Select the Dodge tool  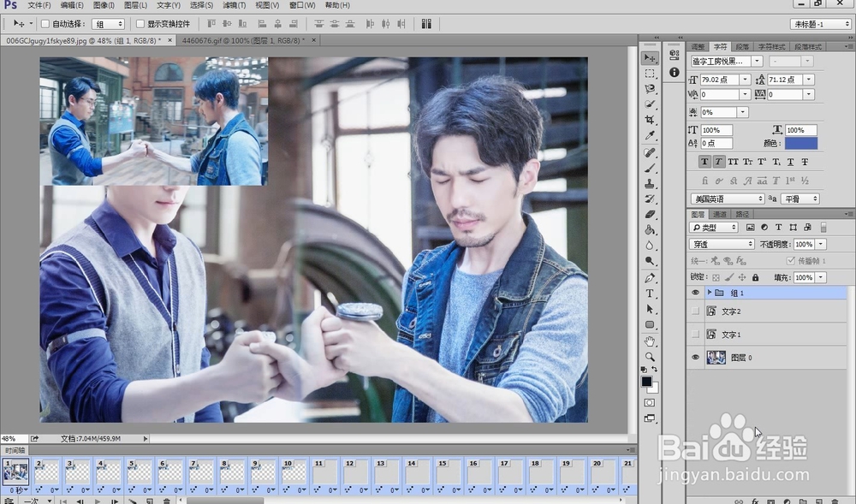(x=649, y=261)
